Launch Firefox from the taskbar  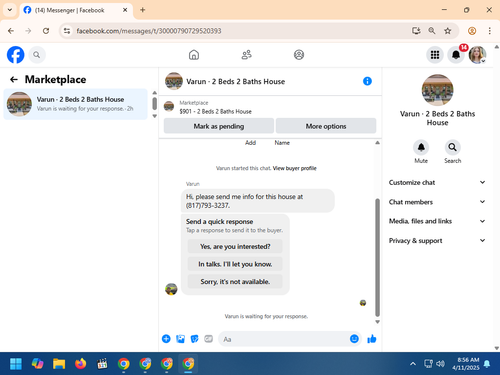coord(80,364)
